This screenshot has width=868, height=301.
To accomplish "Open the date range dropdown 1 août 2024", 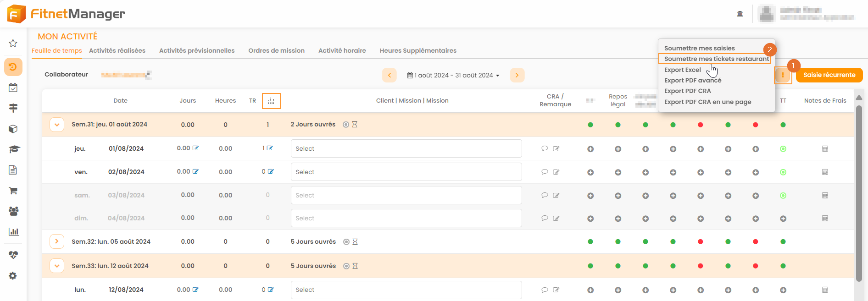I will pos(453,75).
